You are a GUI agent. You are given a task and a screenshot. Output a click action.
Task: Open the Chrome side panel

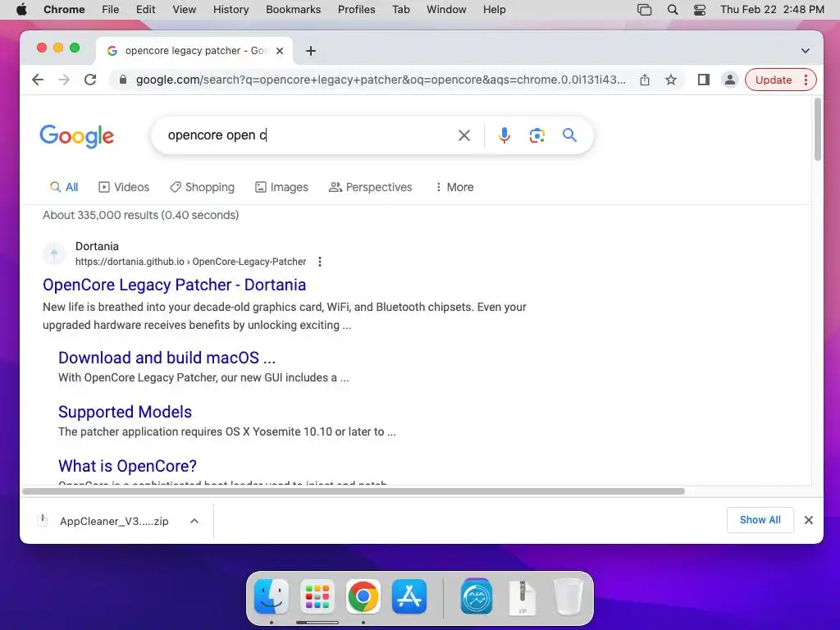coord(703,80)
